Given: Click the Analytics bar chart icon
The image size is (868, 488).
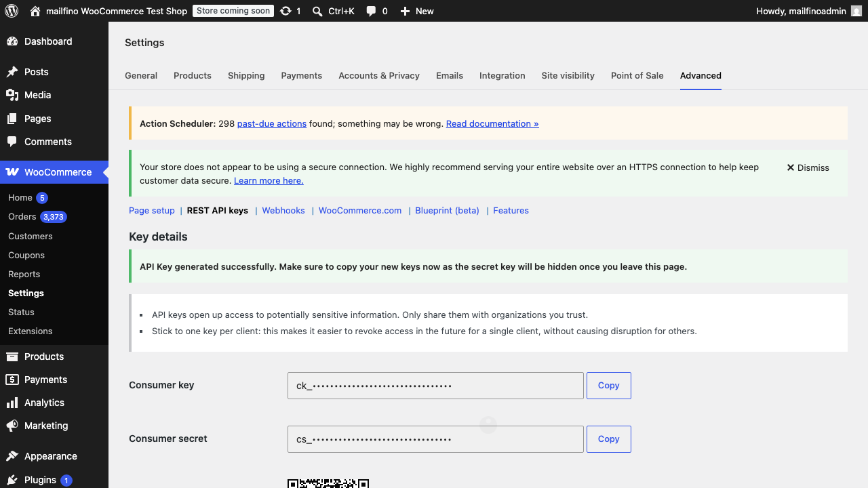Looking at the screenshot, I should (12, 403).
